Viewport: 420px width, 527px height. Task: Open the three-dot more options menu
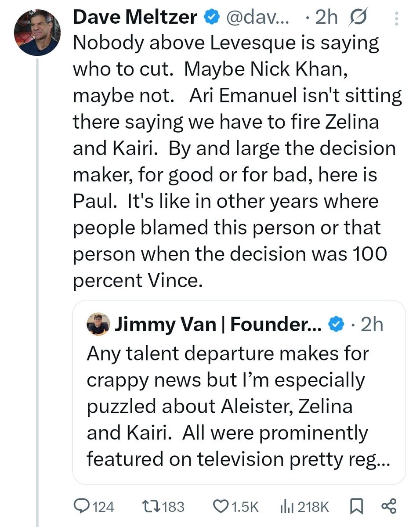pyautogui.click(x=397, y=18)
